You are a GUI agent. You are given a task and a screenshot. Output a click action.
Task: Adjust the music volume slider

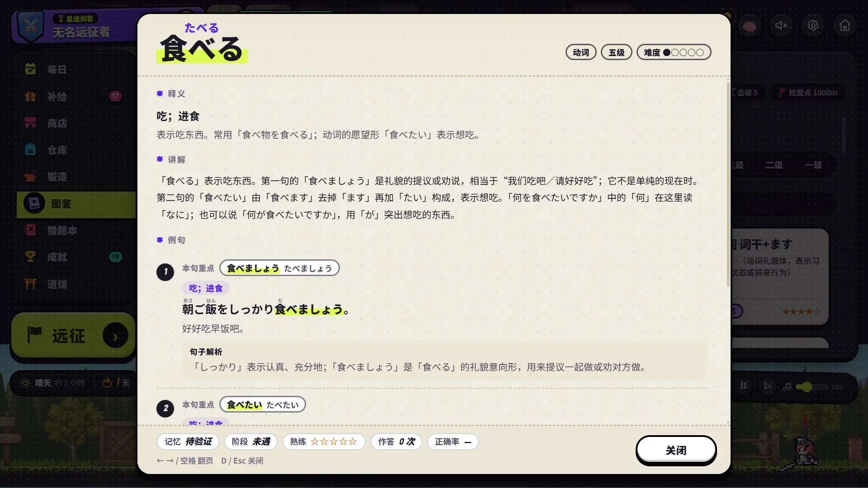[x=812, y=387]
